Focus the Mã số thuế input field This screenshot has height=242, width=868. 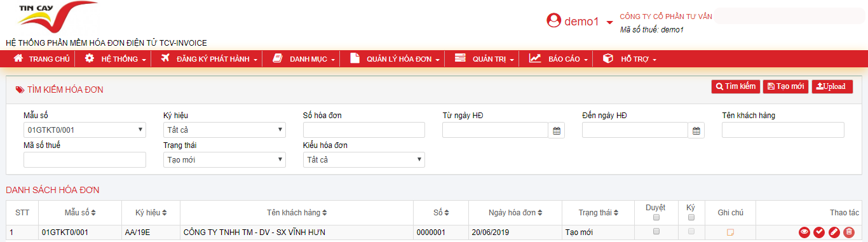85,159
